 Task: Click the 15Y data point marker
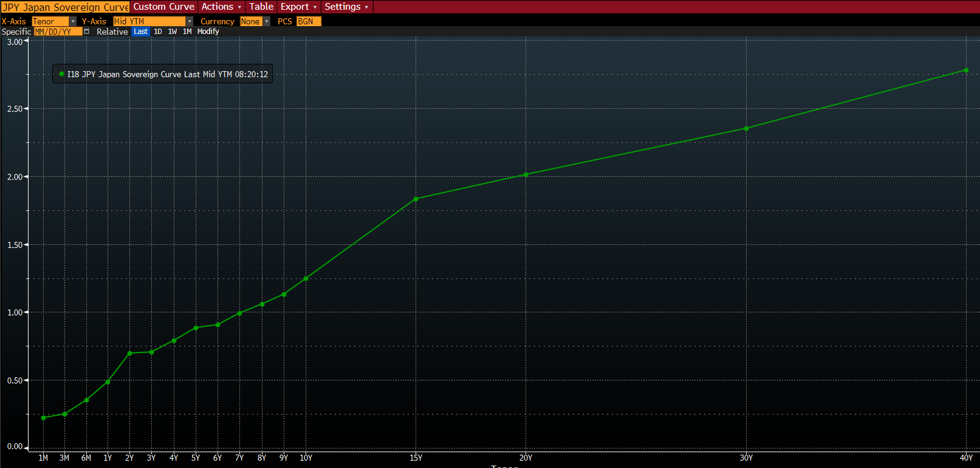pyautogui.click(x=416, y=199)
